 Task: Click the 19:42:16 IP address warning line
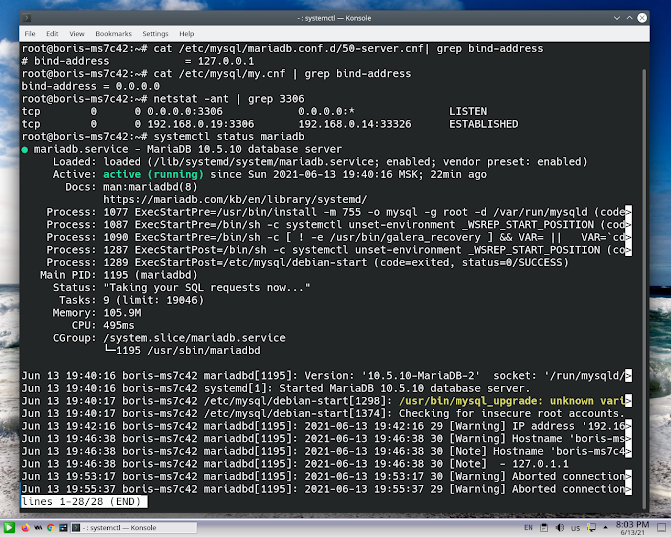[327, 426]
